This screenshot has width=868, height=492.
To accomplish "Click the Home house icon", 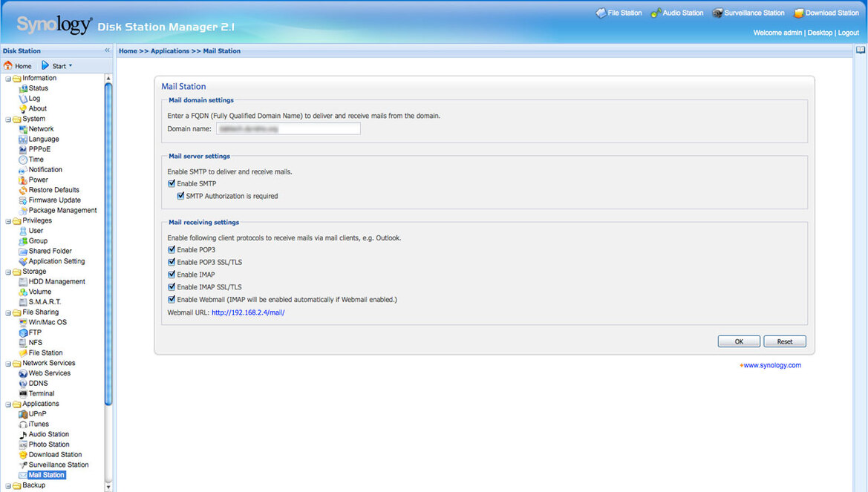I will click(7, 65).
